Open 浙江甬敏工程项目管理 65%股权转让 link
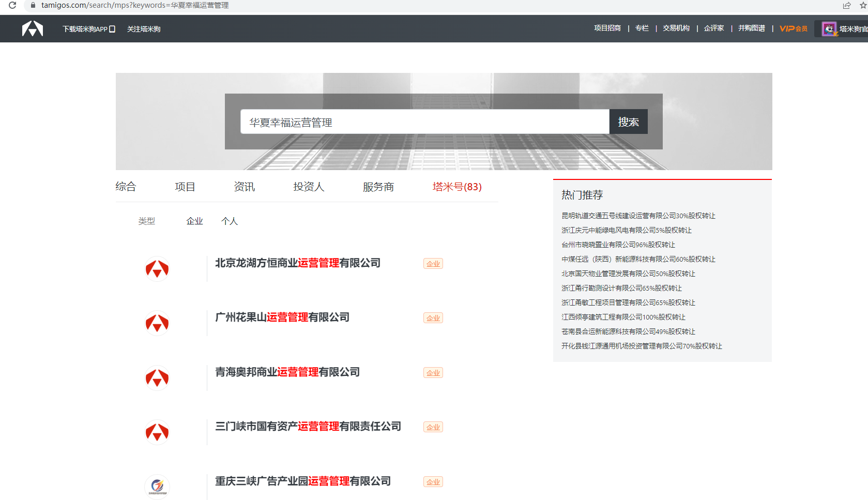This screenshot has height=500, width=868. 629,302
